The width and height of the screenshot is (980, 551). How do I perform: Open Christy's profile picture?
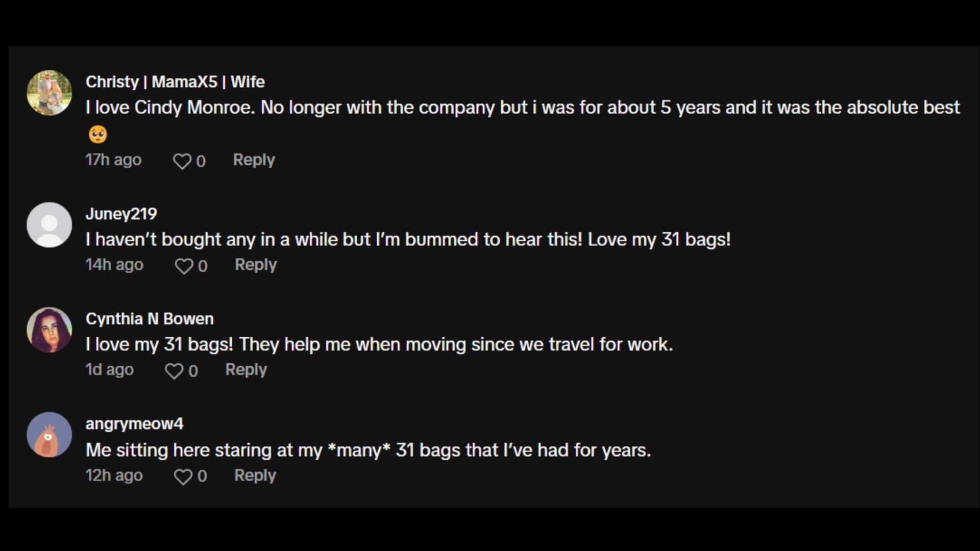coord(49,93)
